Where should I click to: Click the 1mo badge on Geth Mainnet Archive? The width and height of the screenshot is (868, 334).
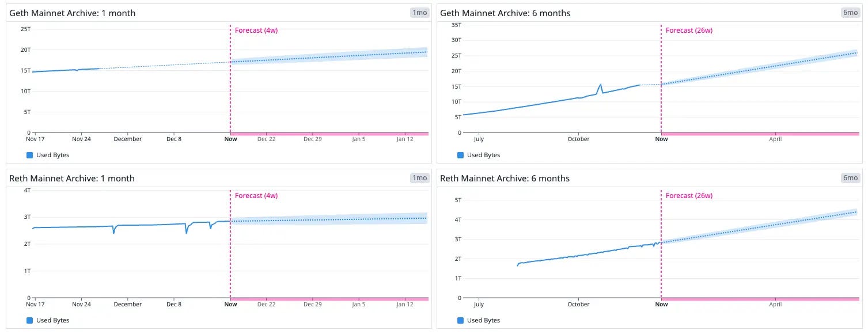(x=420, y=13)
